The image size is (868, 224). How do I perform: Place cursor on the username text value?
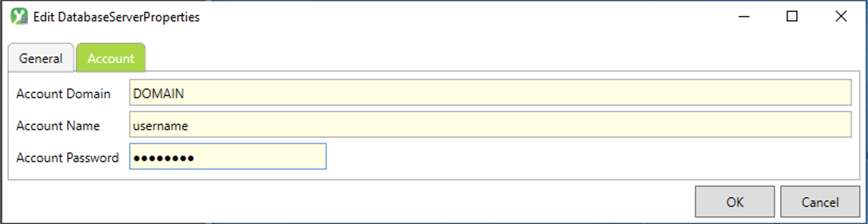coord(161,126)
